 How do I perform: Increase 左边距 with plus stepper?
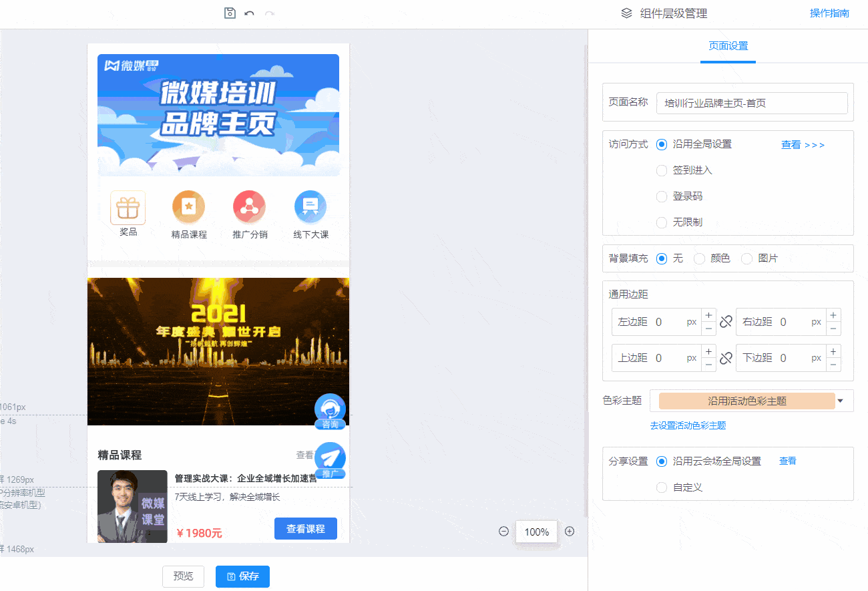click(x=708, y=315)
